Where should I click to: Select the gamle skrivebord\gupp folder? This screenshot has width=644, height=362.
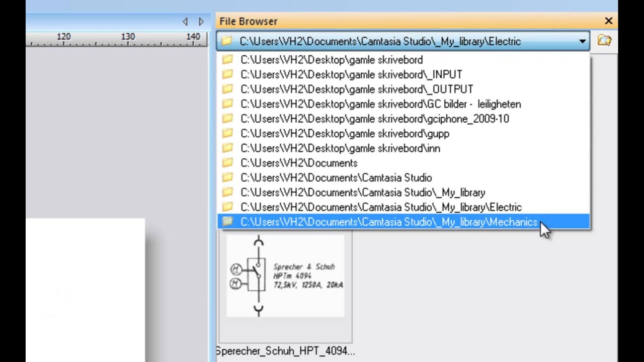pos(403,134)
